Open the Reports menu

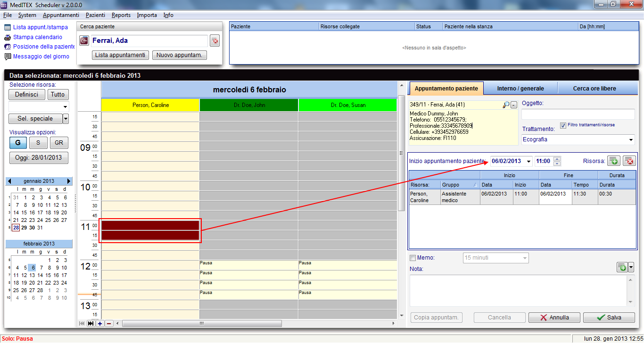(121, 15)
